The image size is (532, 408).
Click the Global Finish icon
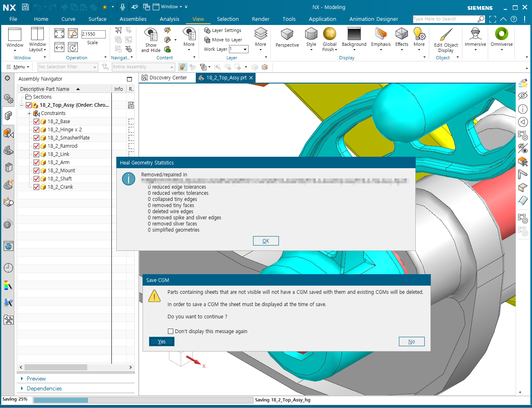click(x=329, y=34)
